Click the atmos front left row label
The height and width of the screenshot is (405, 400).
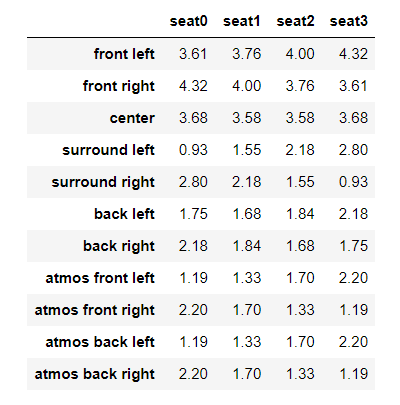[x=100, y=278]
